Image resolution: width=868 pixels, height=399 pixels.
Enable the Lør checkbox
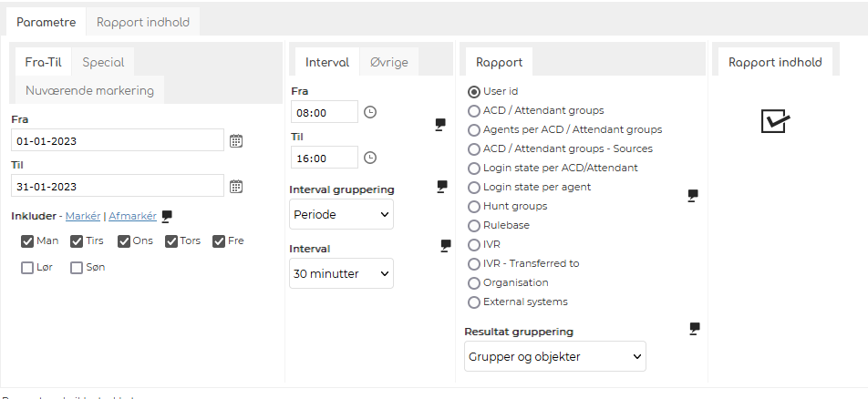(27, 268)
